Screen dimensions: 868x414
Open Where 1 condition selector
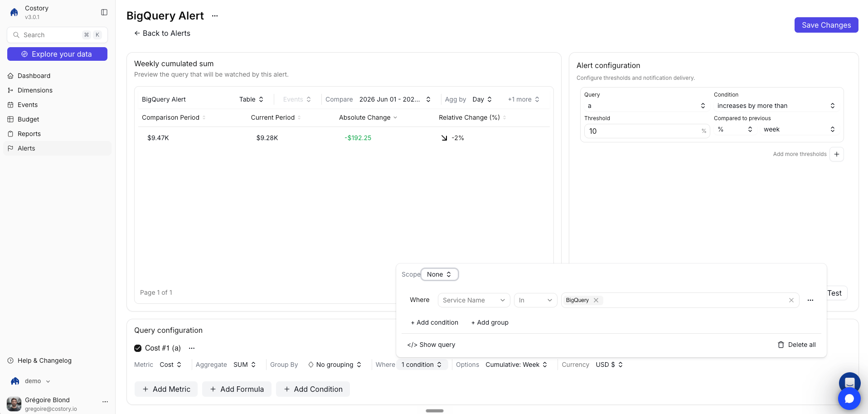click(422, 365)
